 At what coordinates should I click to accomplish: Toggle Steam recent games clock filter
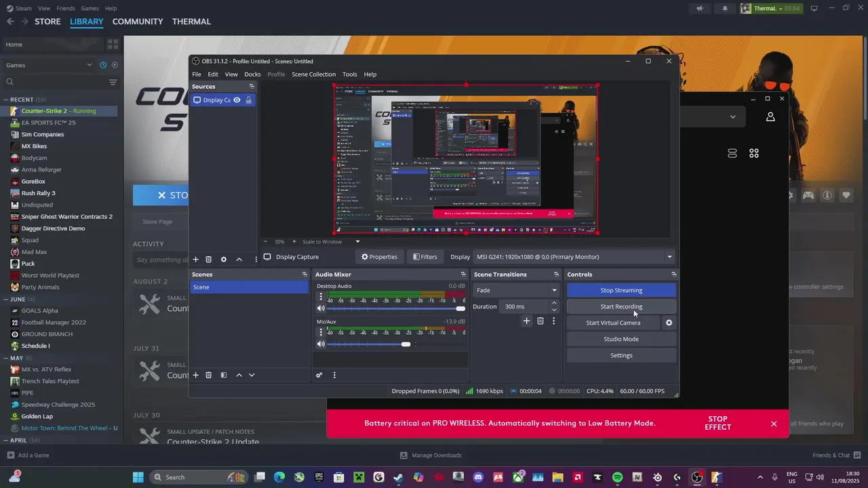coord(103,65)
